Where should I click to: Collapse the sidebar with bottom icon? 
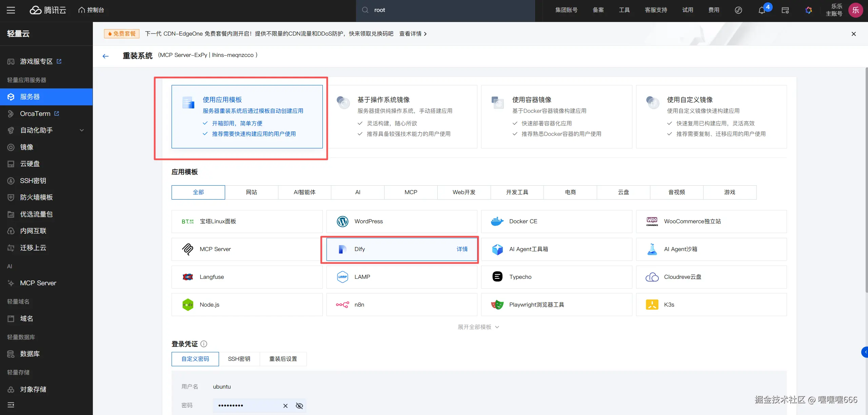pos(11,405)
